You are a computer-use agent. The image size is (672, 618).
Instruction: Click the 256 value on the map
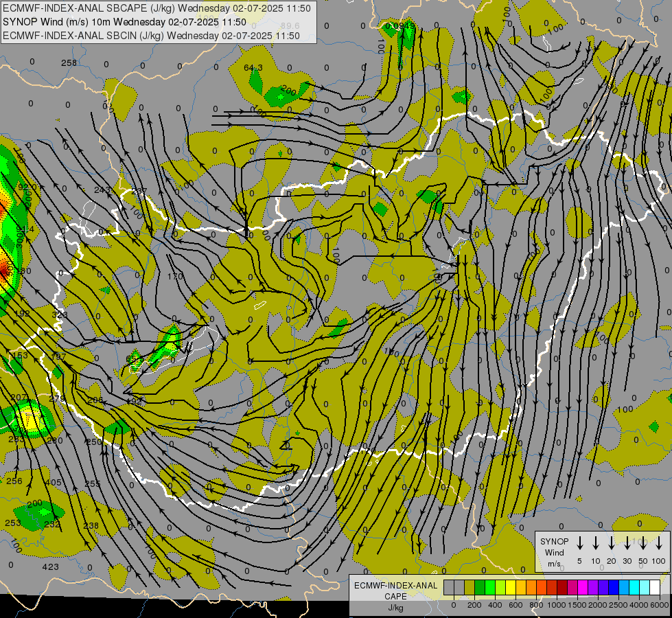(14, 481)
